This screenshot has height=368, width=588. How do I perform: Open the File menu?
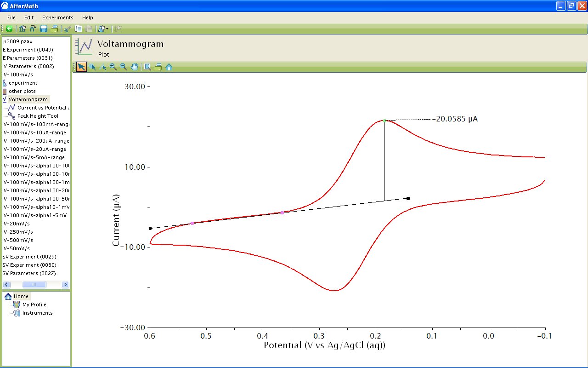click(11, 17)
